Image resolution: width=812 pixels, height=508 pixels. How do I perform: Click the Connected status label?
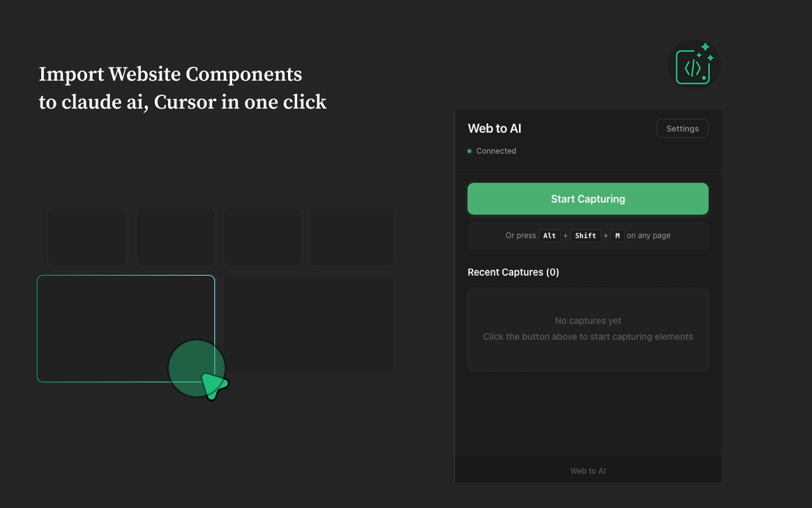(496, 151)
